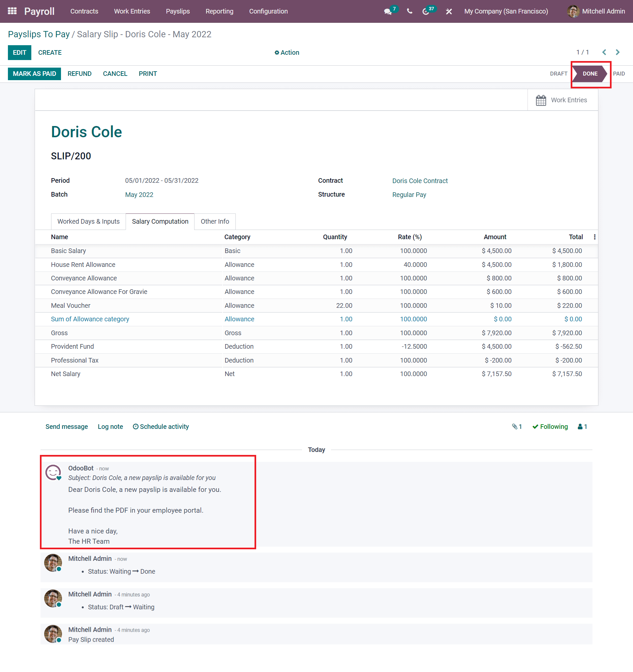Click the Mark As Paid button
The width and height of the screenshot is (633, 672).
pos(32,74)
